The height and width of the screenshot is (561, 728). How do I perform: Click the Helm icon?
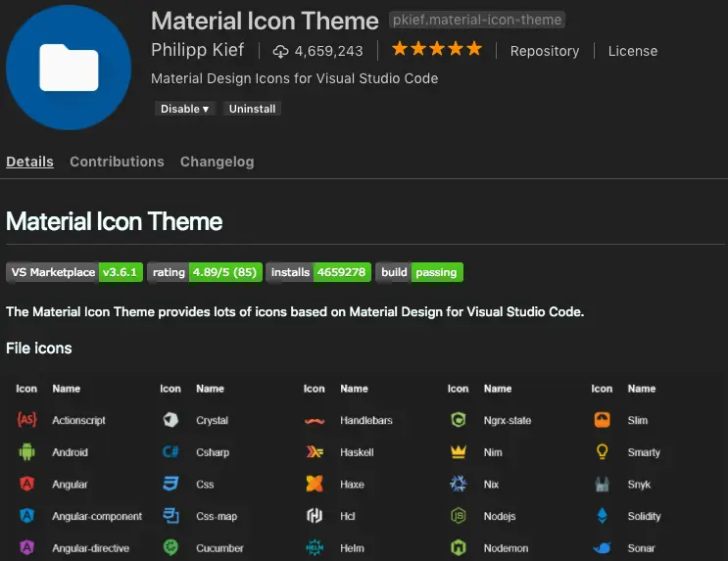tap(315, 548)
